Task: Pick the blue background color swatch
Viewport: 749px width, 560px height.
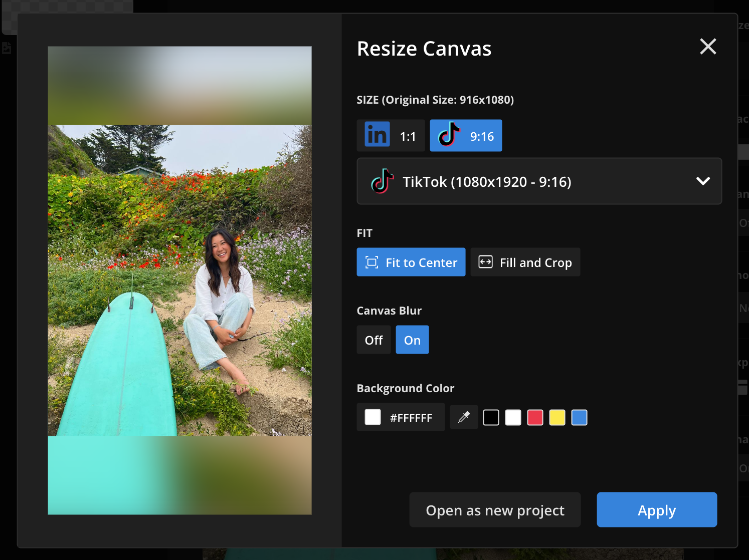Action: click(579, 417)
